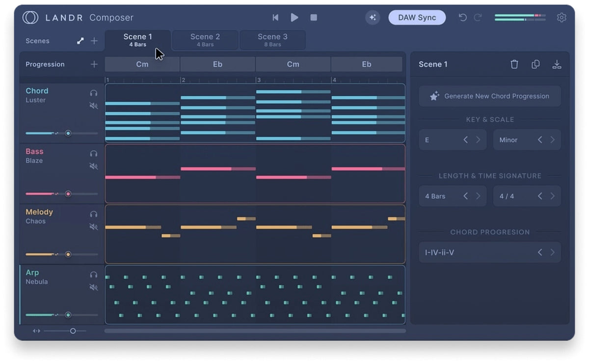589x364 pixels.
Task: Click the scenes expand arrows icon
Action: pyautogui.click(x=80, y=41)
